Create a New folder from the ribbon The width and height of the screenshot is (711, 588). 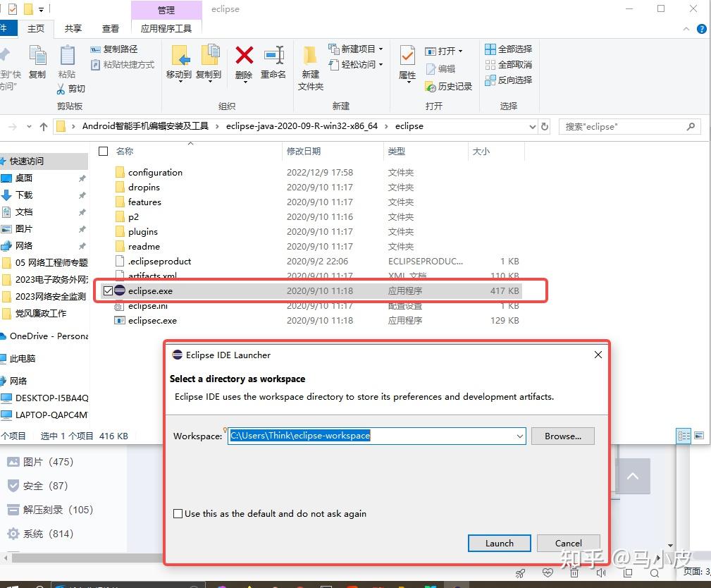tap(311, 67)
